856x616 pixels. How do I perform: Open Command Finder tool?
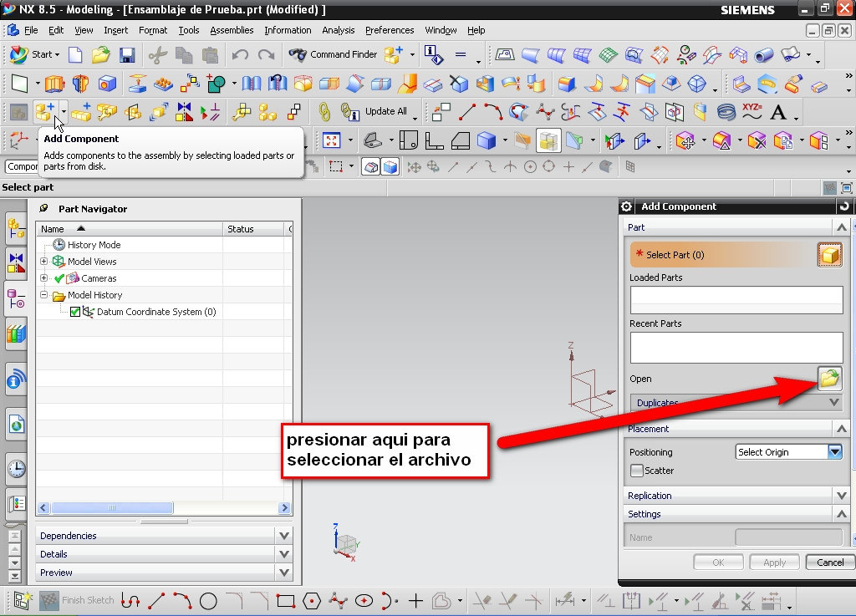(x=334, y=54)
